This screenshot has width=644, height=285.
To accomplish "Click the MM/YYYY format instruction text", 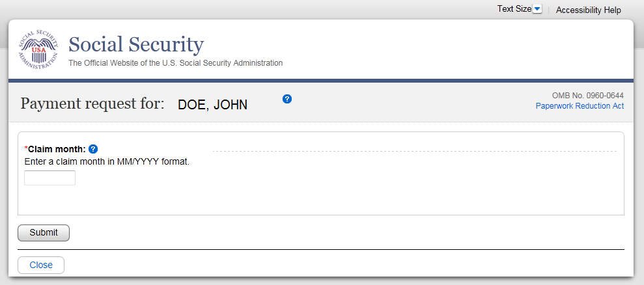I will tap(107, 161).
